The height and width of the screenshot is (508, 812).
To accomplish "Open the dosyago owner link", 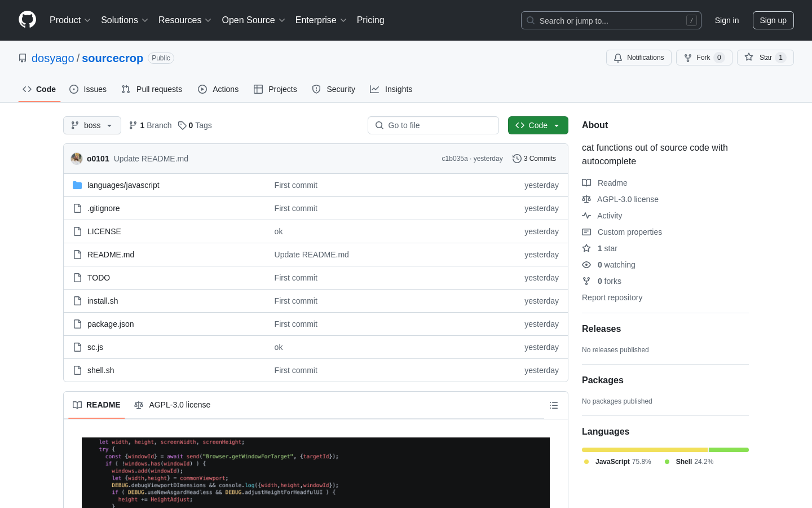I will tap(53, 58).
